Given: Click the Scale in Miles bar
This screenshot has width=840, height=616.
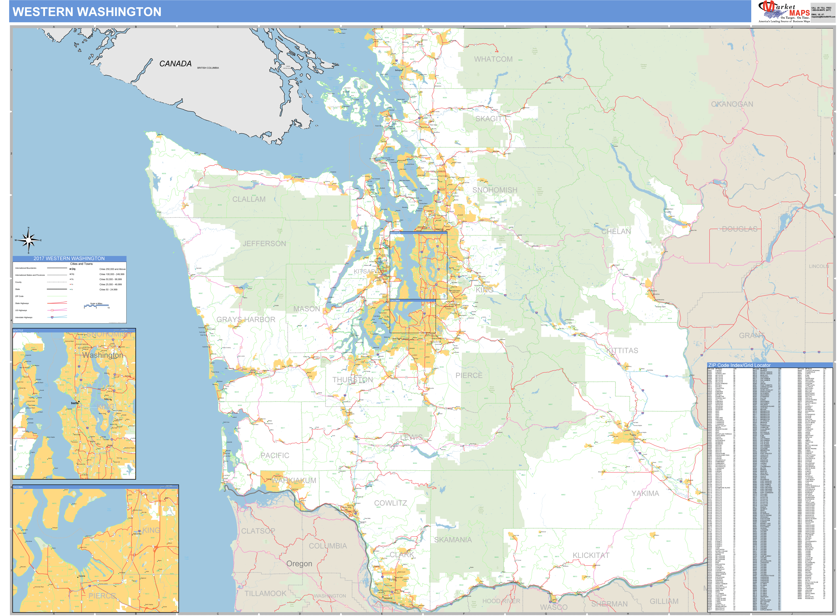Looking at the screenshot, I should [x=96, y=306].
